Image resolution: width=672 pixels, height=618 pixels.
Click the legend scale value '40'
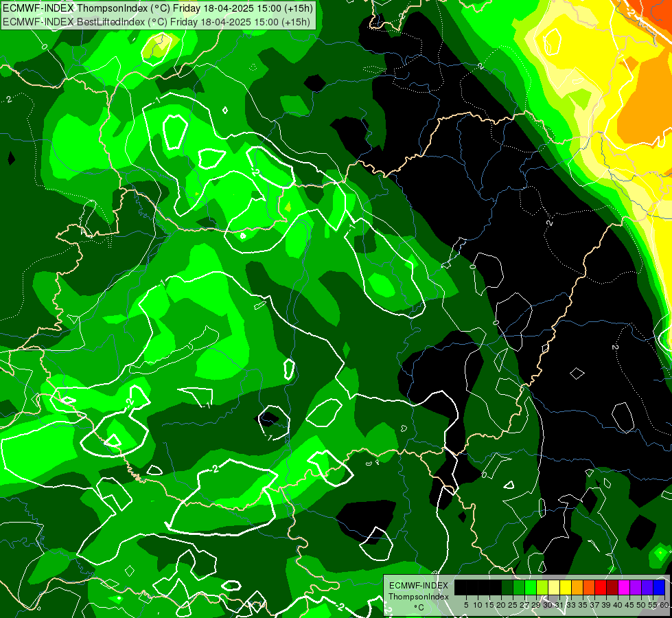[x=618, y=605]
